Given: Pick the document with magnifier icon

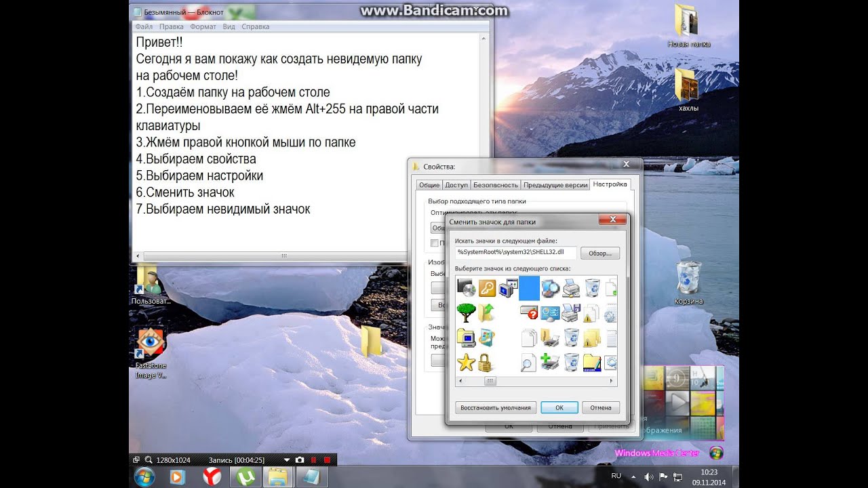Looking at the screenshot, I should tap(529, 362).
